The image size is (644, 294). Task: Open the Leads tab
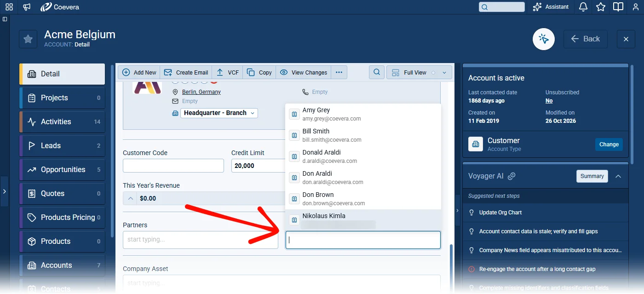pos(62,145)
